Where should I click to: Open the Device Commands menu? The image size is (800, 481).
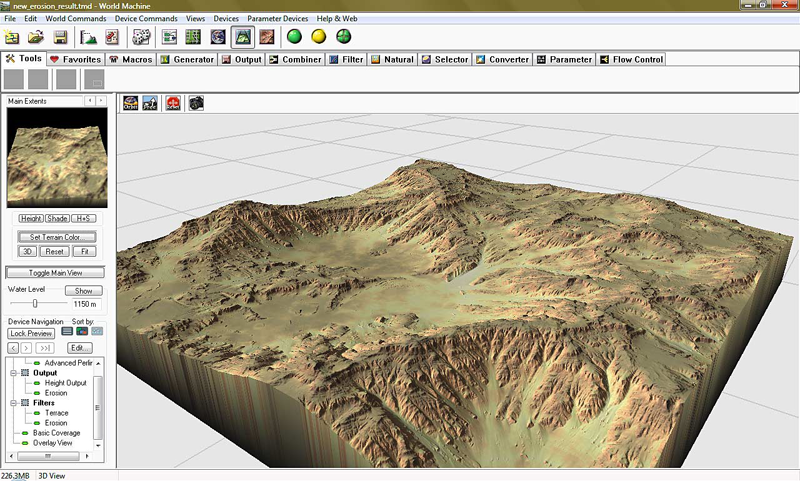coord(146,18)
